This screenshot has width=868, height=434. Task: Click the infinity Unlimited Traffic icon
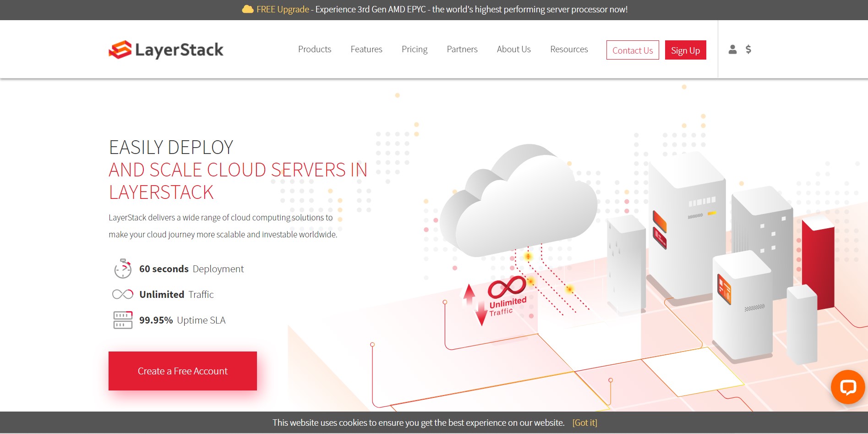(x=123, y=294)
